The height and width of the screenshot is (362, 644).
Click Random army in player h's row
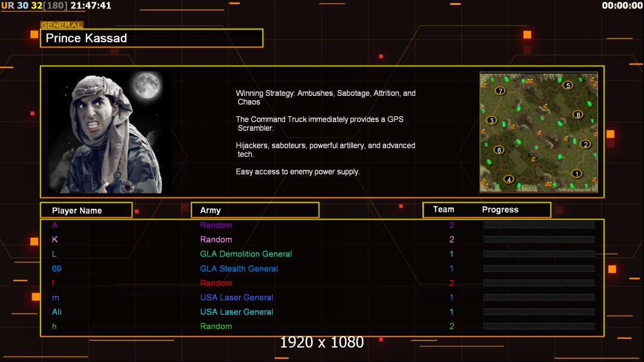(216, 326)
